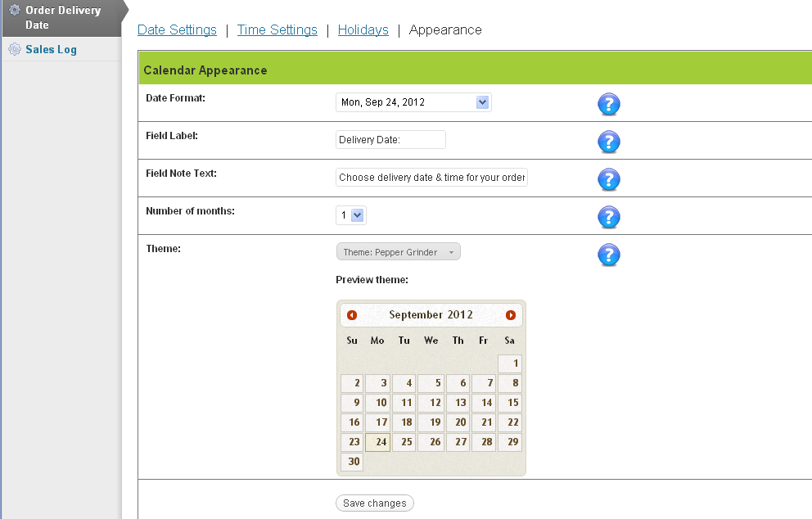Click the Save changes button

point(375,503)
